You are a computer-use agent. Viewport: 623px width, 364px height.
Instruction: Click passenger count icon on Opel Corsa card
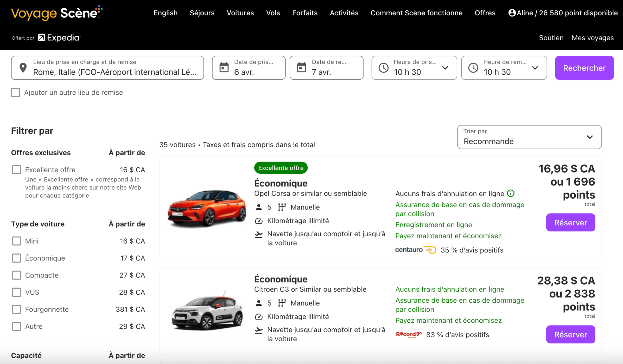(x=258, y=207)
